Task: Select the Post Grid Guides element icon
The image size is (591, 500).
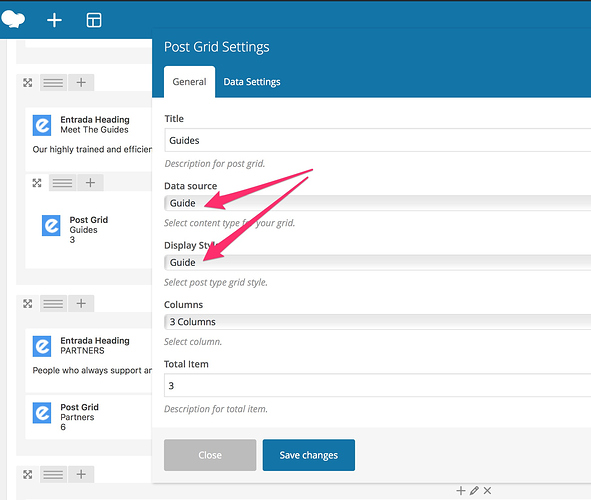Action: pos(51,225)
